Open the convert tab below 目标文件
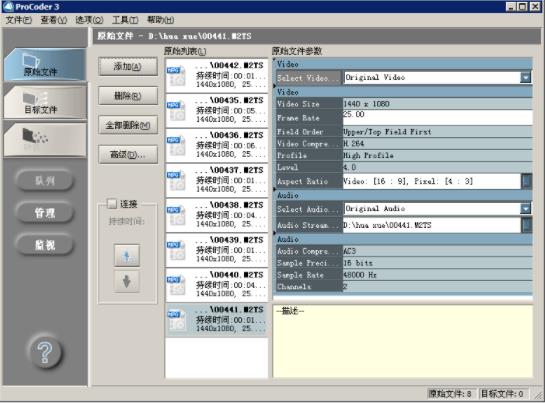The width and height of the screenshot is (545, 403). tap(45, 139)
